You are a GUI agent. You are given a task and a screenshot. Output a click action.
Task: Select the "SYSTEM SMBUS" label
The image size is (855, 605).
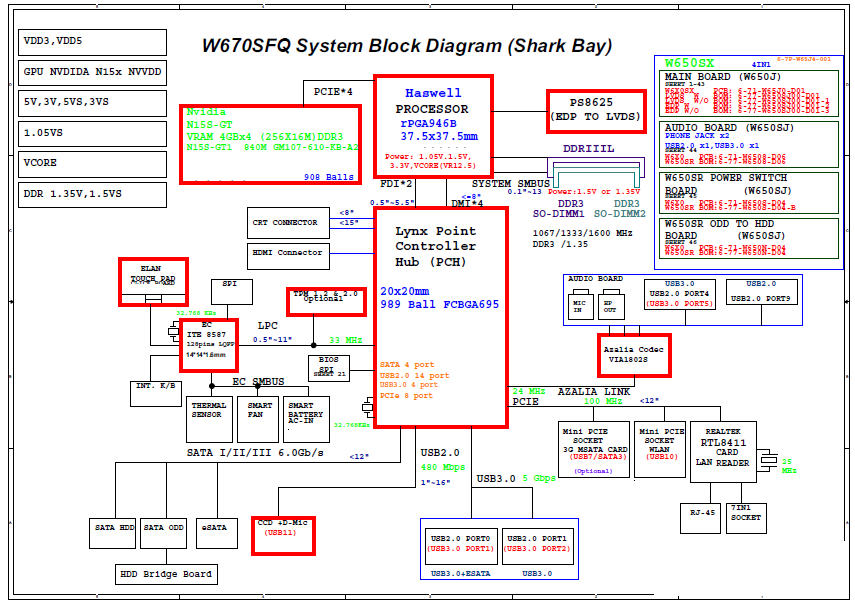[511, 184]
